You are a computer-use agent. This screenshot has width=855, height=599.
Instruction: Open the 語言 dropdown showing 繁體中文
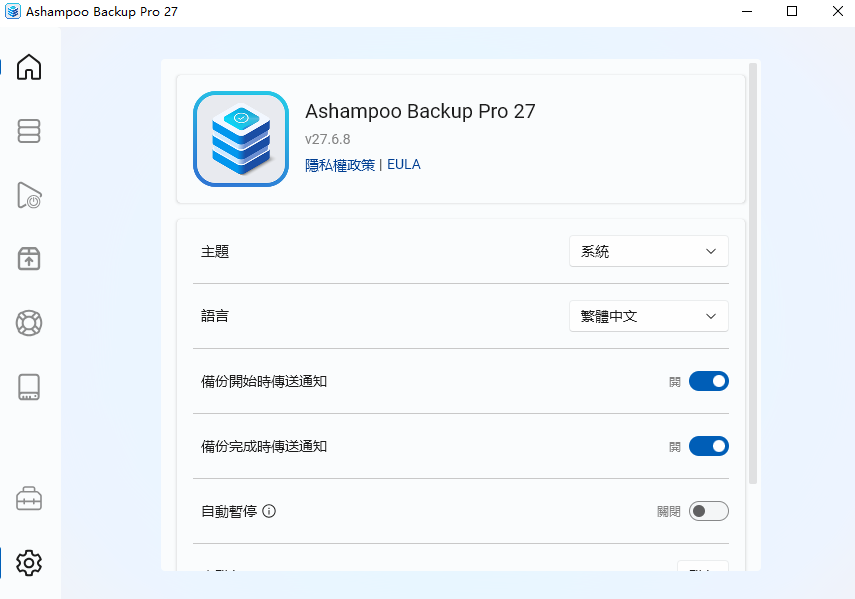(x=649, y=316)
